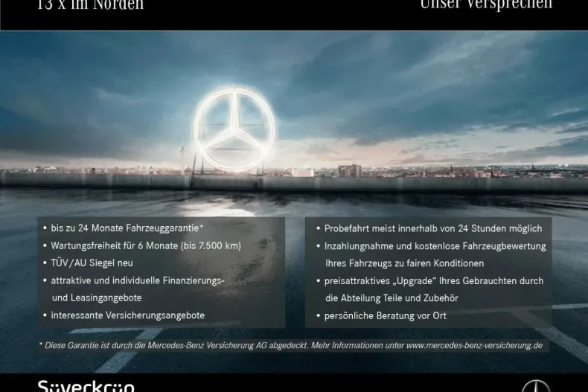The image size is (588, 392).
Task: Click the "TÜV/AU Siegel neu" bullet
Action: 92,263
